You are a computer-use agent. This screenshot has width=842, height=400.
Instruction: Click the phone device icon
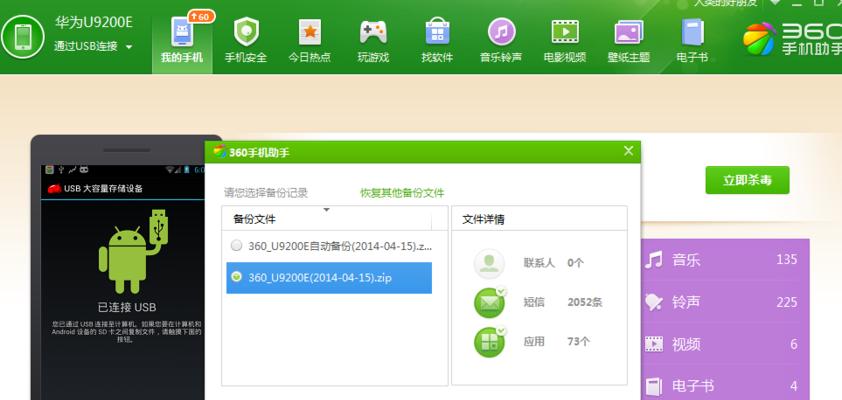click(x=23, y=37)
